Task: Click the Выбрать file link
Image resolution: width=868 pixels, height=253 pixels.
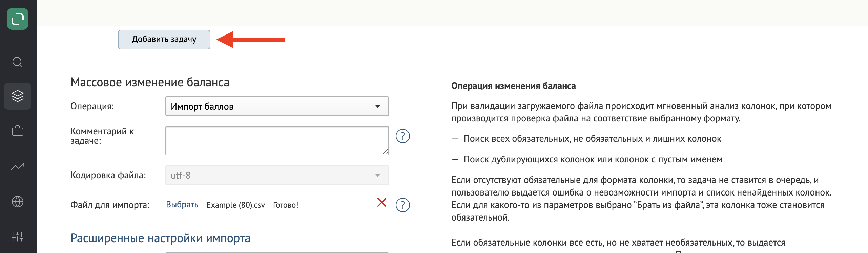Action: (182, 205)
